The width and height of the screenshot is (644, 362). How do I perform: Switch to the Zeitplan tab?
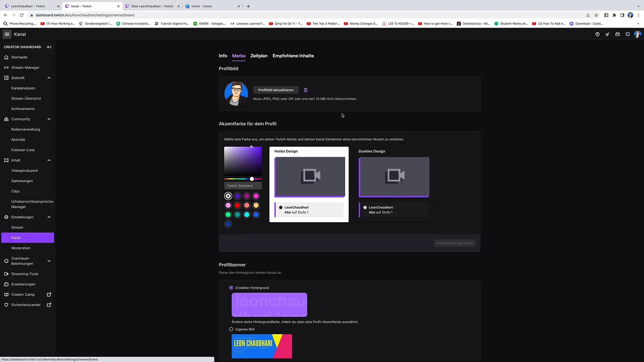pos(259,56)
